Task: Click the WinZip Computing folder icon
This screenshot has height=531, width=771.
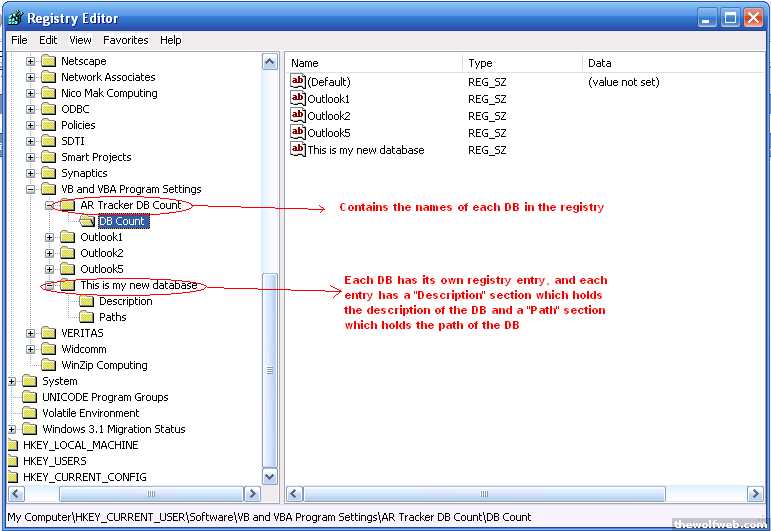Action: (49, 365)
